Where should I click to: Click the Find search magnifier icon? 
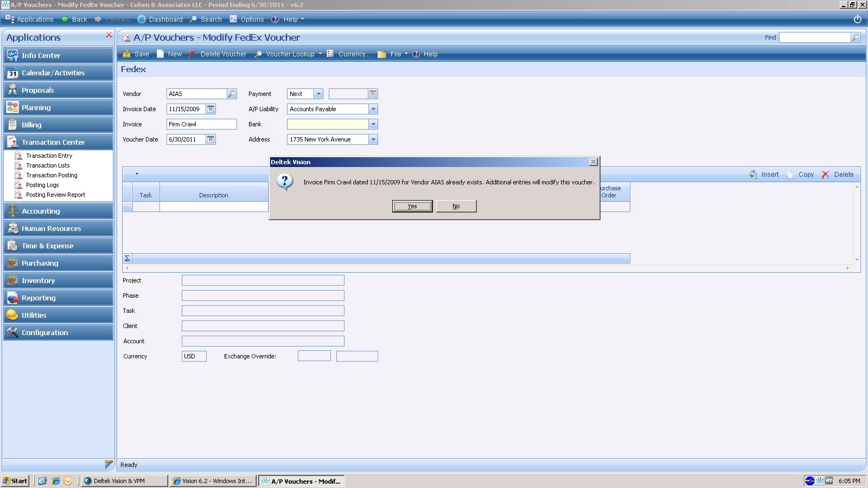click(856, 37)
